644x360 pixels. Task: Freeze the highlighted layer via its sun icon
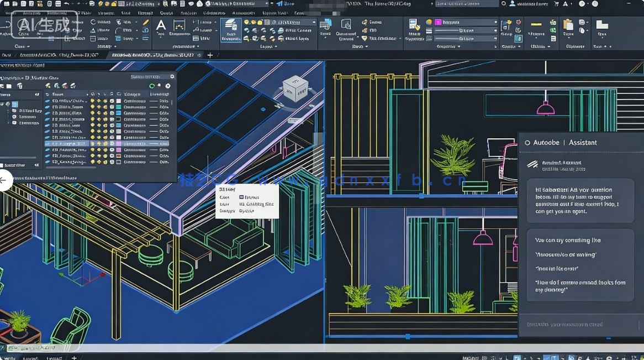pos(99,143)
